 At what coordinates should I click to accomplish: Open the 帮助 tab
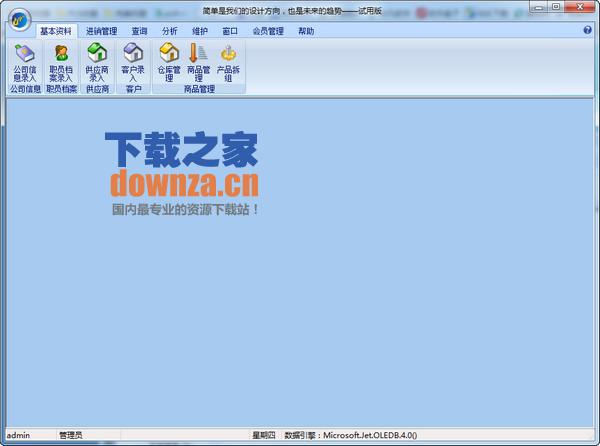click(x=306, y=31)
